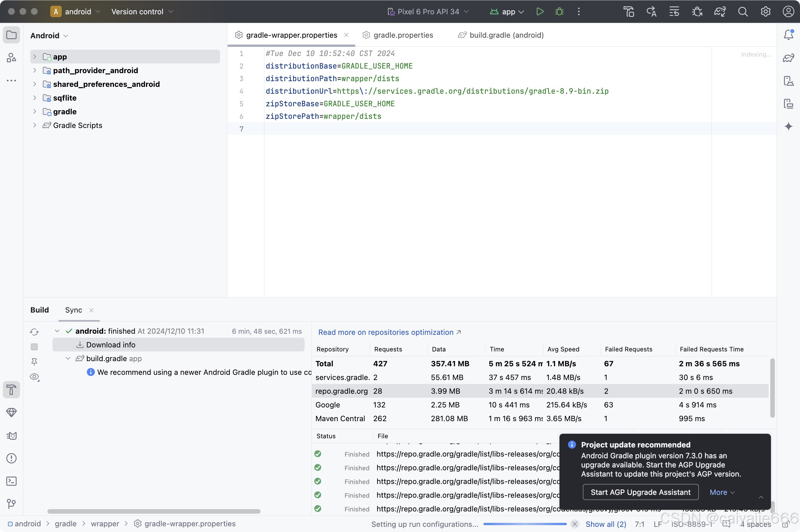Screen dimensions: 800x532
Task: Click the Debug app bug icon
Action: [x=559, y=11]
